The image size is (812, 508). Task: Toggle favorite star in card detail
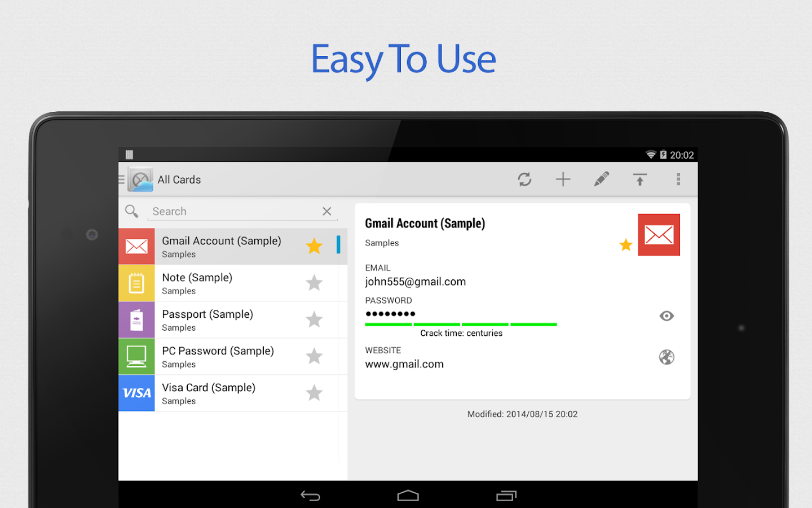626,245
